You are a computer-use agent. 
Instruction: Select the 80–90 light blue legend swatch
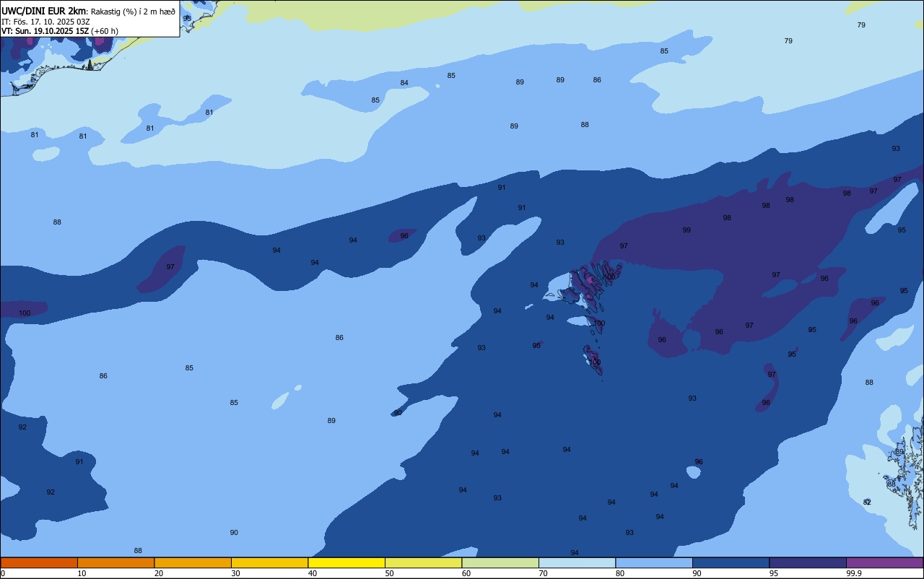654,562
